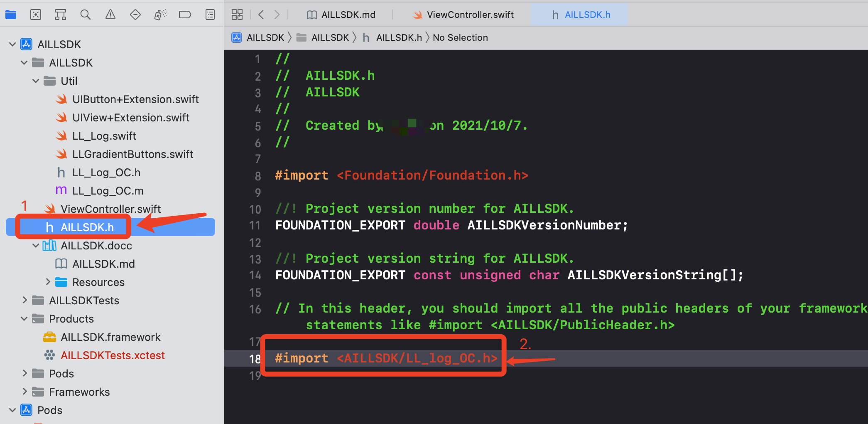The width and height of the screenshot is (868, 424).
Task: Click AILLSDK folder in breadcrumb bar
Action: 323,37
